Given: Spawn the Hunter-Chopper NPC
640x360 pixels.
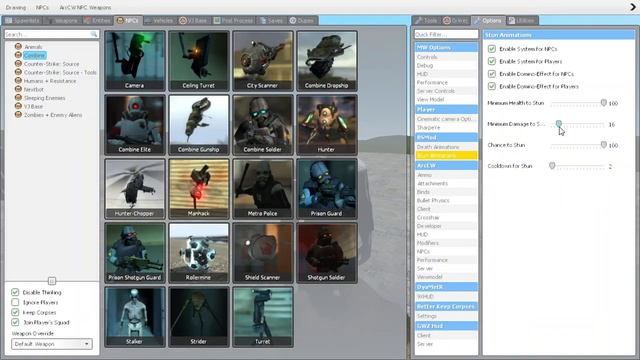Looking at the screenshot, I should point(135,189).
